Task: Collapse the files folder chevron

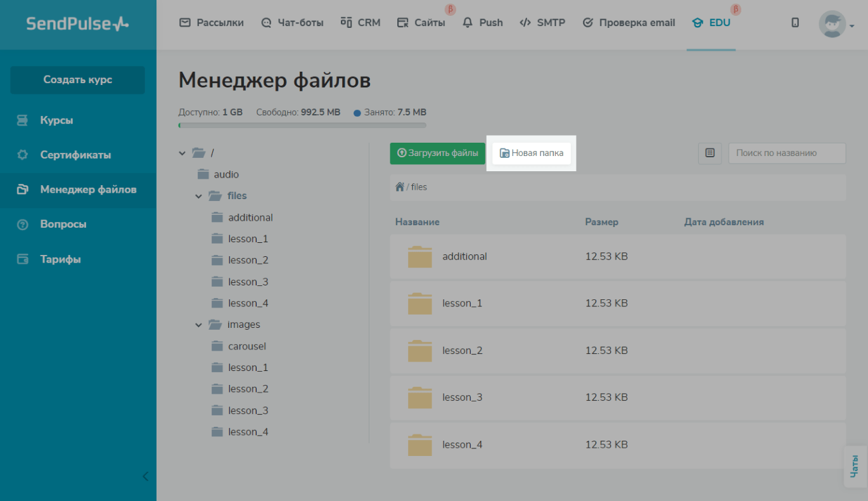Action: (x=199, y=196)
